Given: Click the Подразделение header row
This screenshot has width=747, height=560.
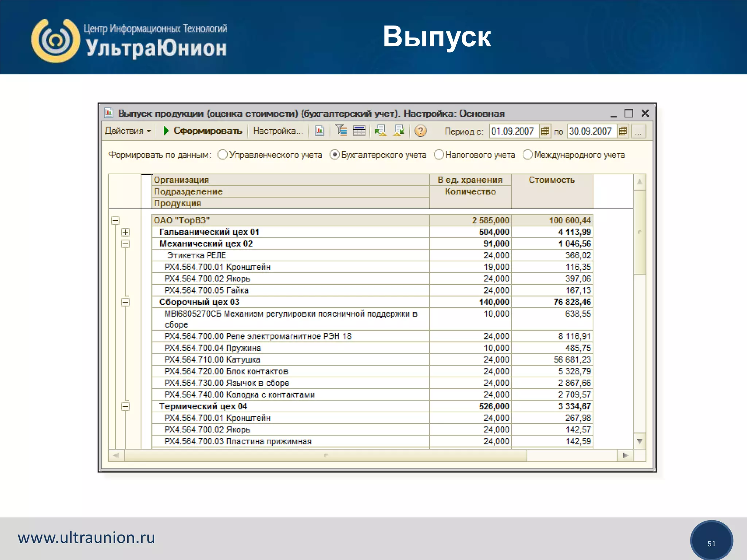Looking at the screenshot, I should (290, 191).
